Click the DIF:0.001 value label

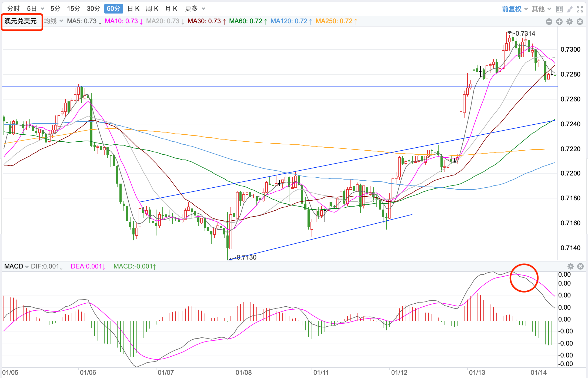47,266
